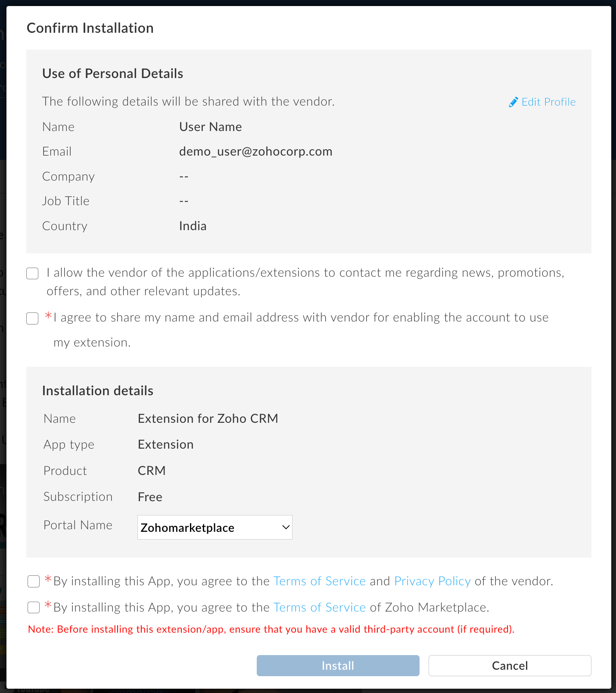Tick the Zoho Marketplace Terms of Service checkbox

[x=34, y=608]
